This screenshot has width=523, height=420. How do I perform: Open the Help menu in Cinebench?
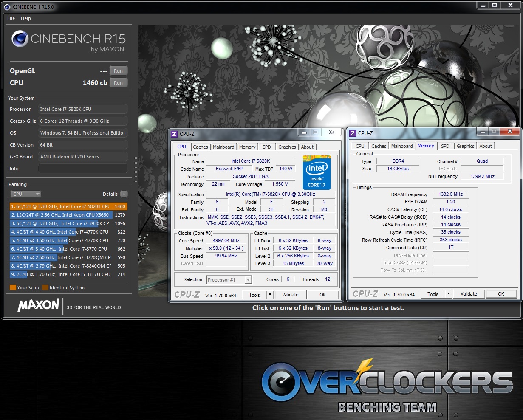click(26, 18)
